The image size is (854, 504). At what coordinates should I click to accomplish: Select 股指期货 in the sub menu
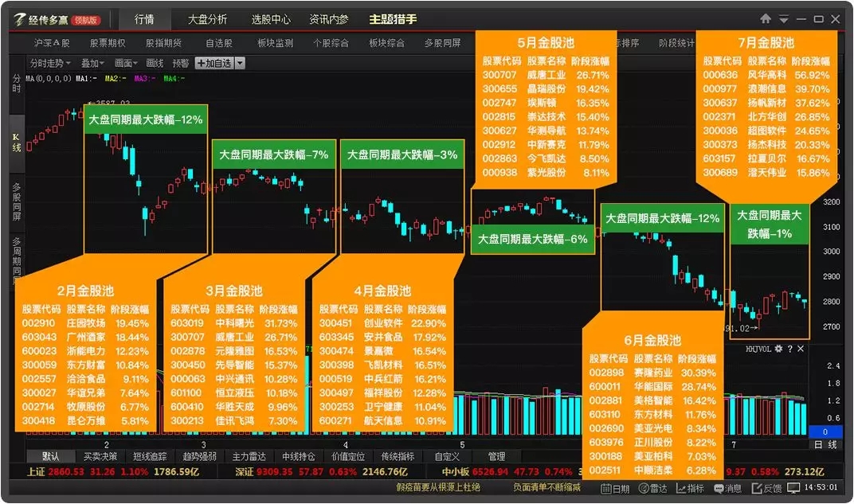click(163, 43)
